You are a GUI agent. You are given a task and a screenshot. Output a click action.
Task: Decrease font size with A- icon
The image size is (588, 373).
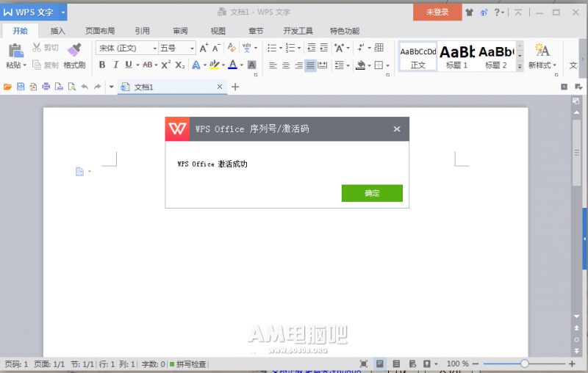point(216,48)
